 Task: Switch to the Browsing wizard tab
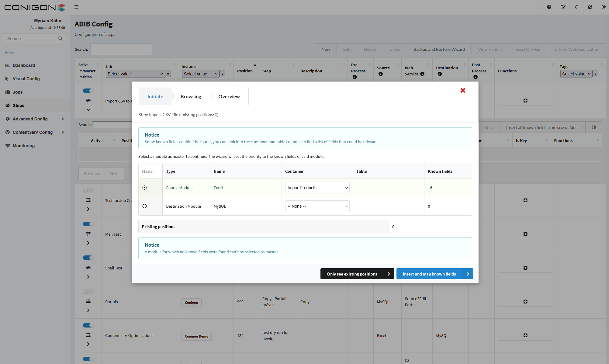(191, 96)
